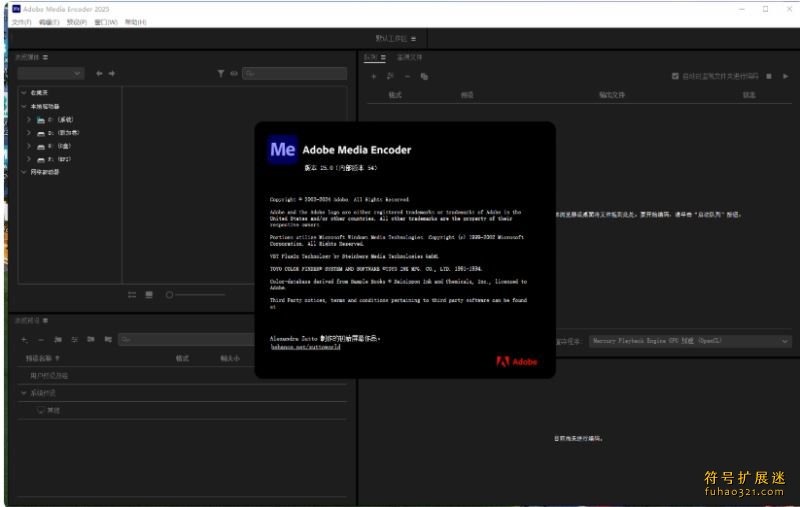
Task: Expand the C: (系统) drive node
Action: tap(29, 119)
